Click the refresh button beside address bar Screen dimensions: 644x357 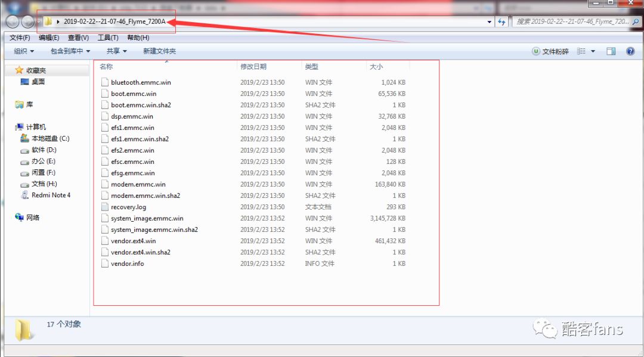[501, 21]
